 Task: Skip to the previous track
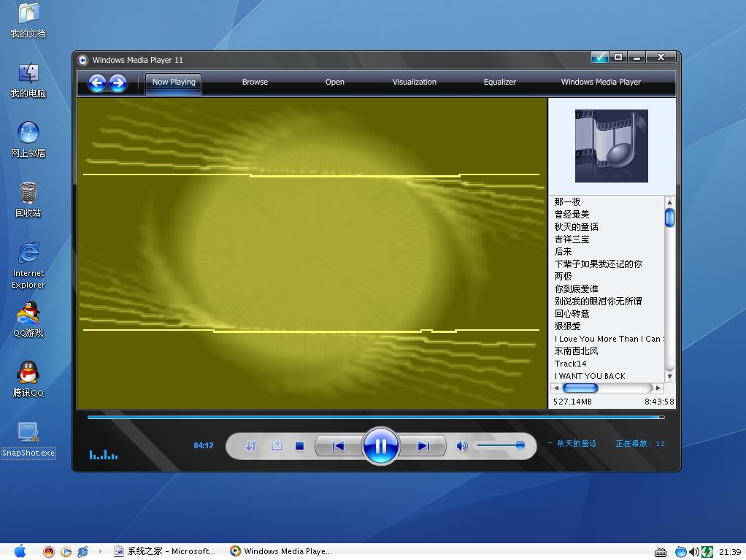point(337,445)
